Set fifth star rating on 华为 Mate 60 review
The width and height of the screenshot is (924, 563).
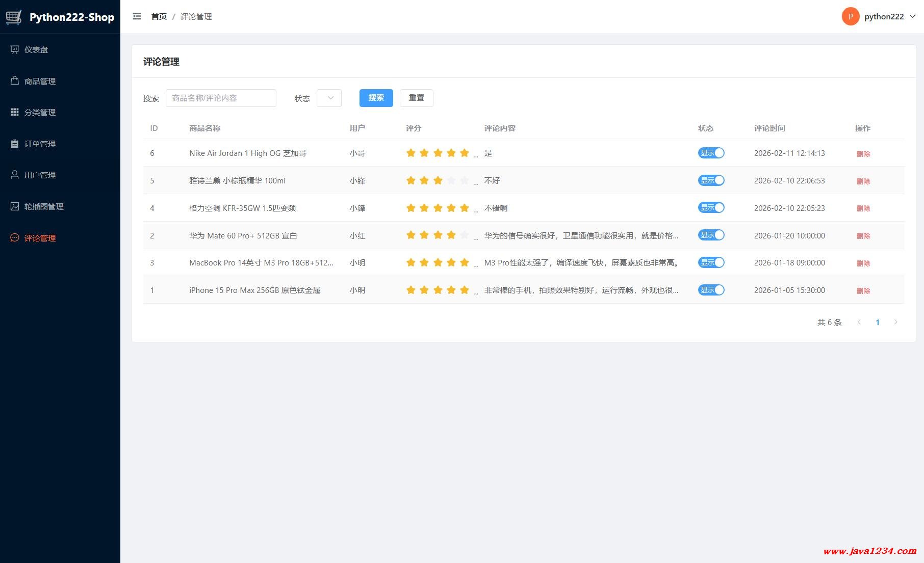click(464, 235)
